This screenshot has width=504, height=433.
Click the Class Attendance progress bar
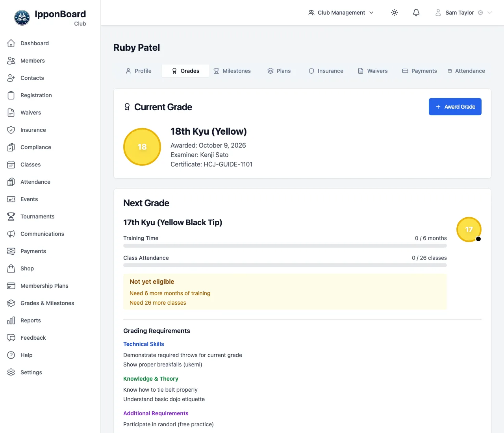[x=285, y=265]
